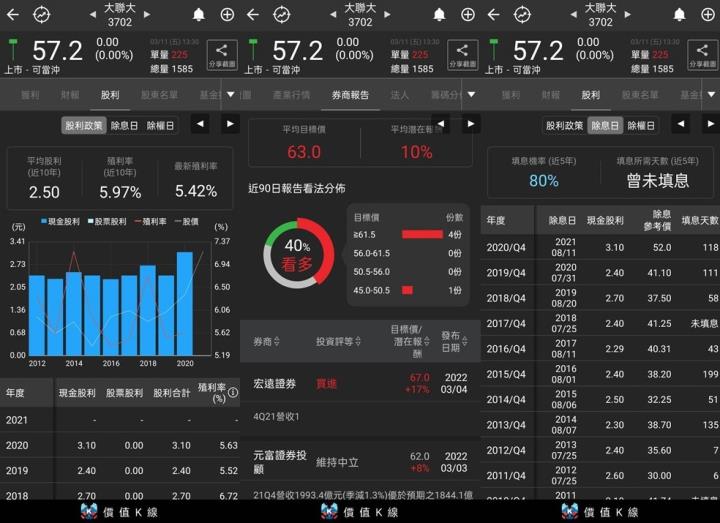Tap 分享截圖 share icon on 除息日 screen
Viewport: 720px width, 523px height.
coord(703,55)
